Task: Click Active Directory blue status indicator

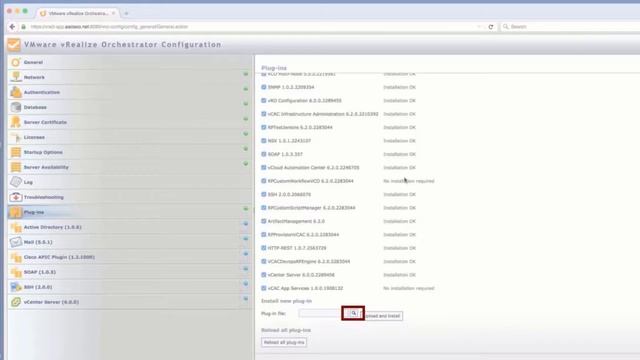Action: tap(246, 224)
